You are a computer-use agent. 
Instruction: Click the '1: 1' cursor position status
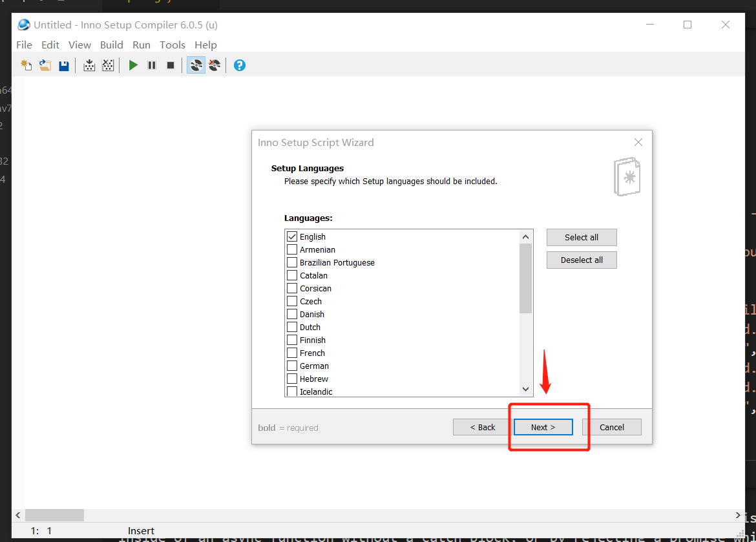tap(41, 531)
